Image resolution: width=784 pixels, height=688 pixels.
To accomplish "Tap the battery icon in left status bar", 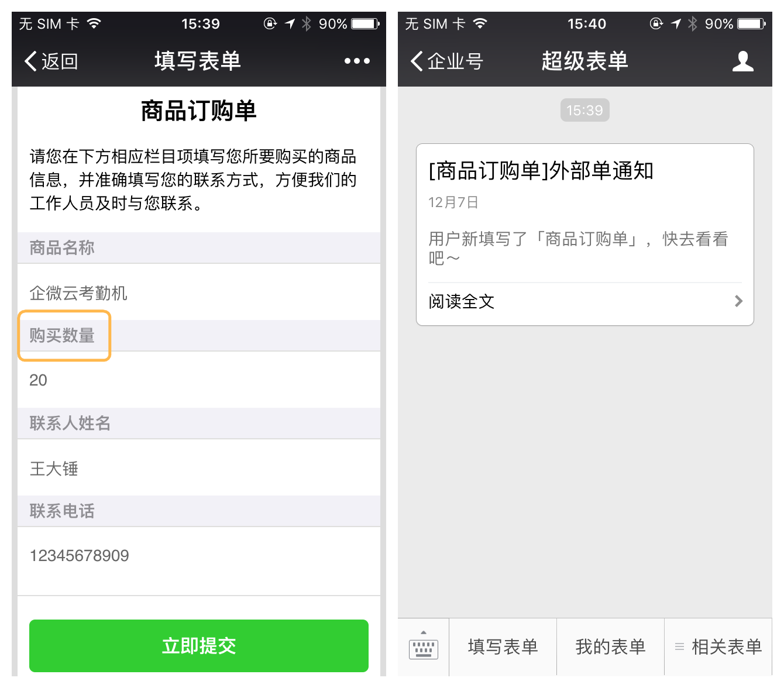I will pos(366,24).
